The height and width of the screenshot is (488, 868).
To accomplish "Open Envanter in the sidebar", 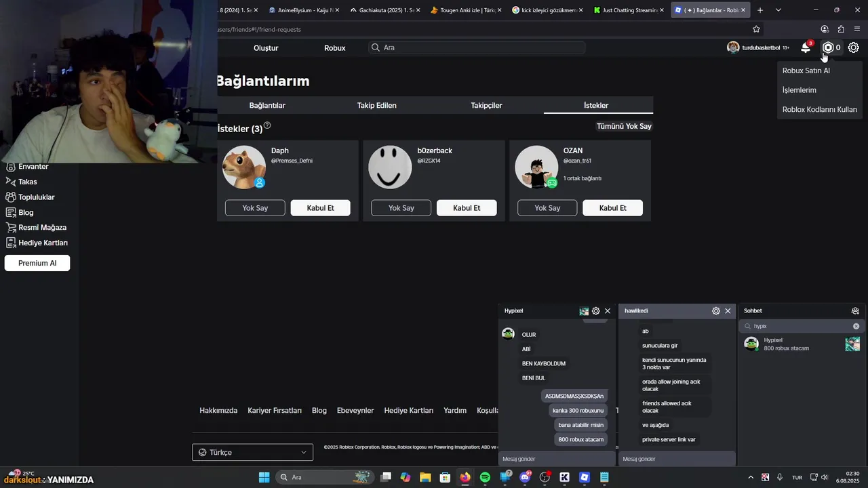I will [x=27, y=167].
